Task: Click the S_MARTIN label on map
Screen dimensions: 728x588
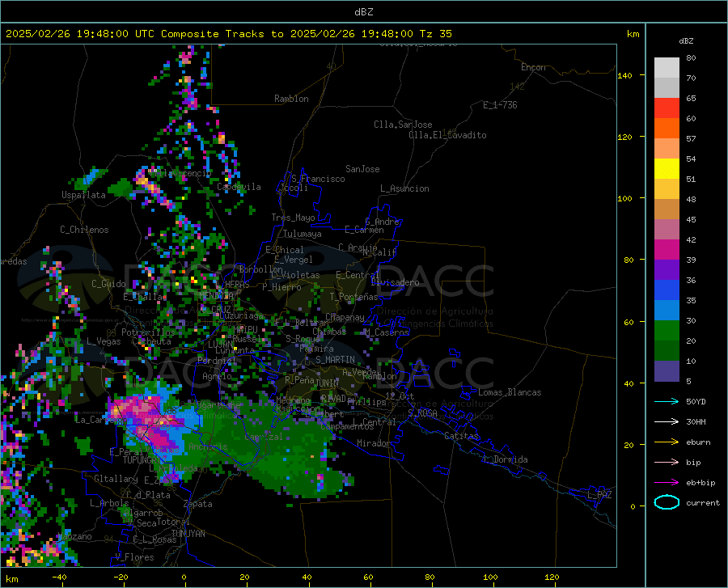Action: (x=335, y=360)
